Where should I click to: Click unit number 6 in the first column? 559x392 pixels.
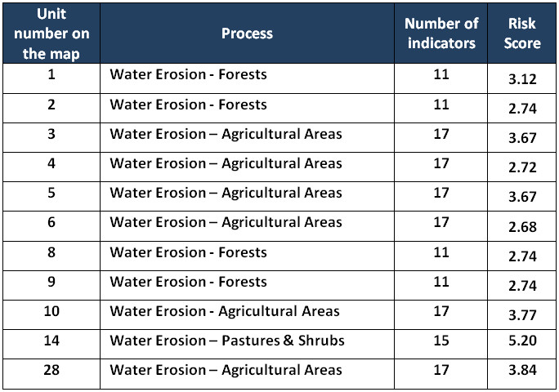[x=51, y=222]
